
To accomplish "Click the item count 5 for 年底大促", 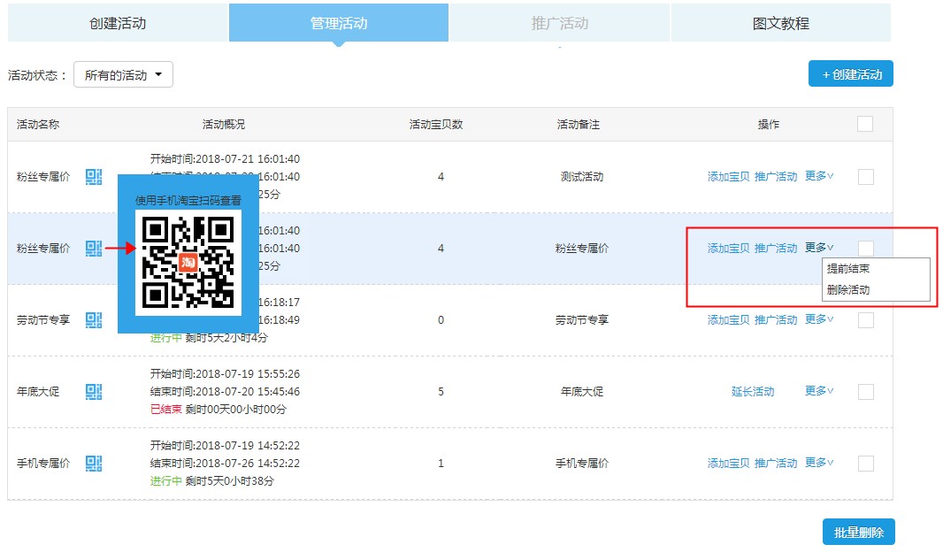I will click(x=441, y=392).
